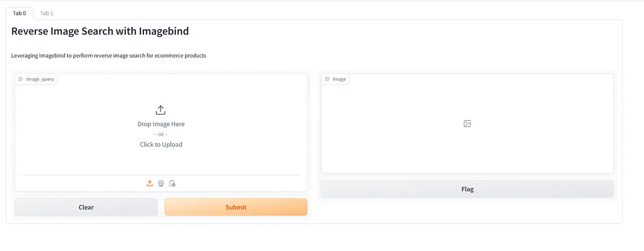Switch to Tab 1
This screenshot has height=251, width=644.
(x=46, y=13)
